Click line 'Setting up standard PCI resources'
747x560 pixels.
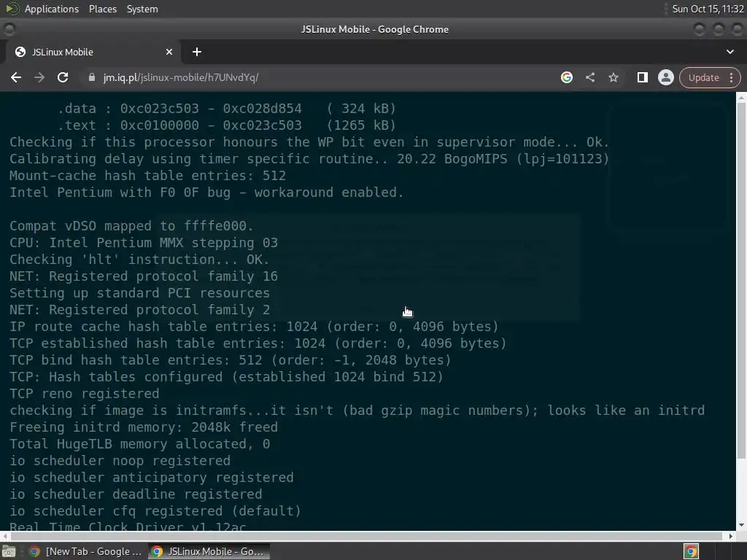click(139, 293)
